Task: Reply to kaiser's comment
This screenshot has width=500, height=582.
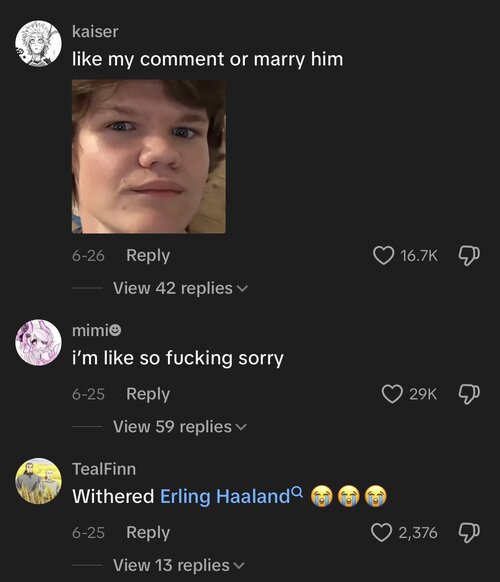Action: tap(148, 256)
